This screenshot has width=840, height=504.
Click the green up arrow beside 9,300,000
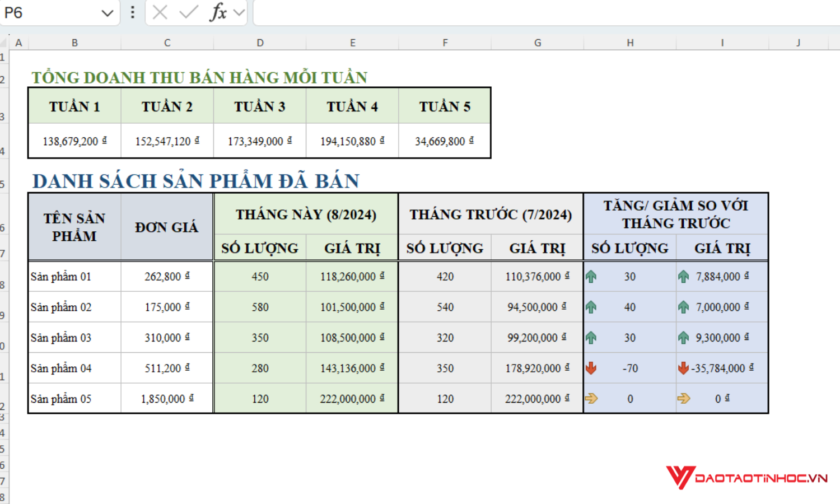(x=684, y=338)
